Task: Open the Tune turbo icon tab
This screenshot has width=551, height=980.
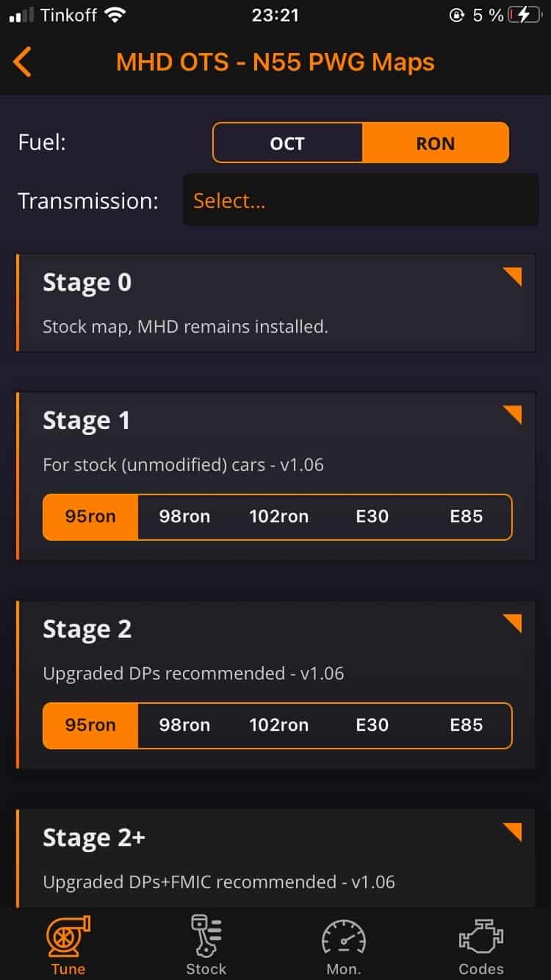Action: click(68, 945)
